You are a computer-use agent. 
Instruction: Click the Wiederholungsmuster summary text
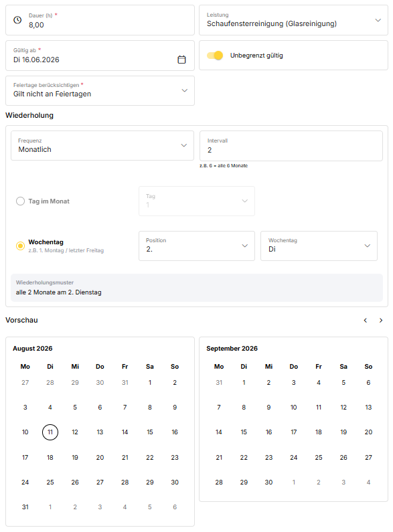pos(59,292)
